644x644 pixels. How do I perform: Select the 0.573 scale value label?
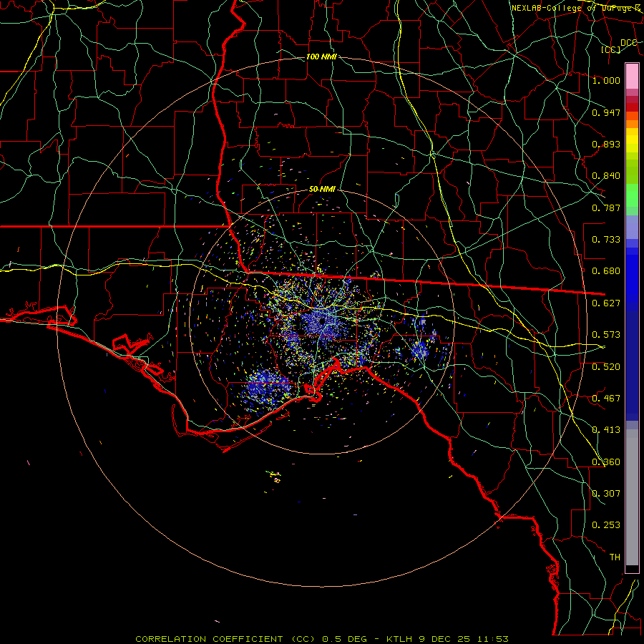coord(606,335)
